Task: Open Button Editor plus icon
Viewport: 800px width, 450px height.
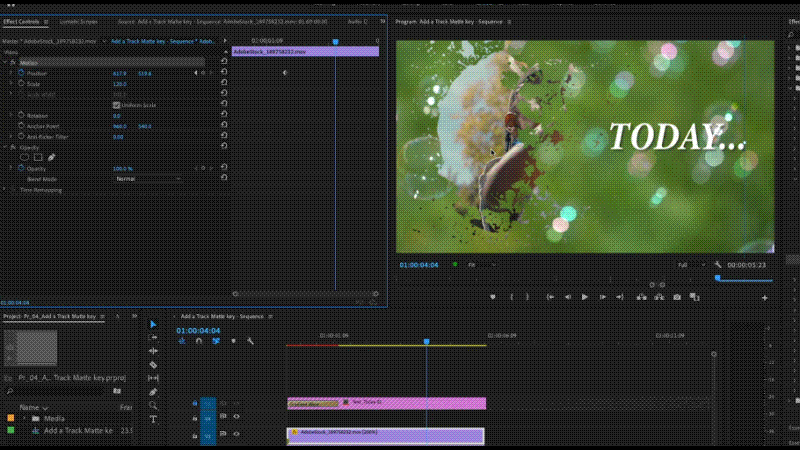Action: tap(764, 297)
